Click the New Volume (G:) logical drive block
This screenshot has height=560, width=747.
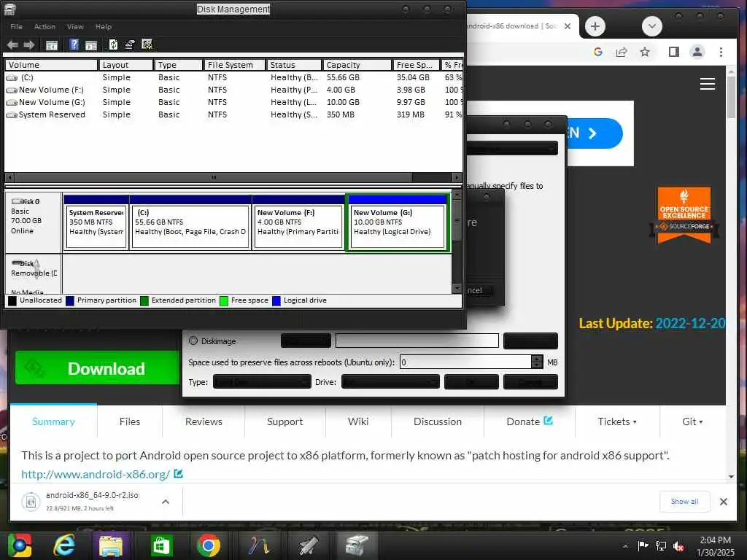click(x=398, y=222)
